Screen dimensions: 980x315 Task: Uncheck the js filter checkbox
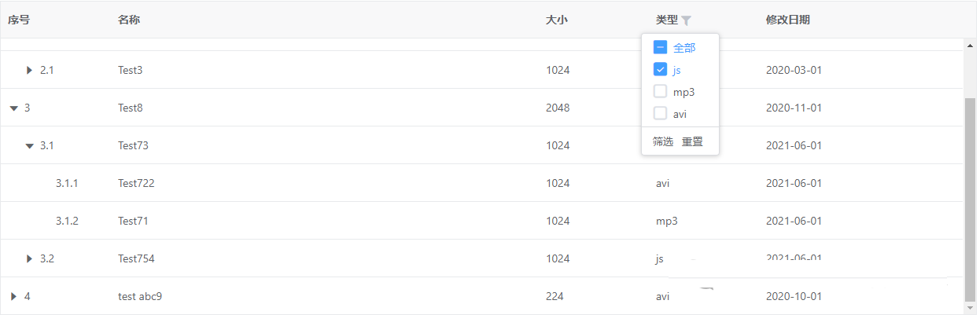tap(661, 69)
